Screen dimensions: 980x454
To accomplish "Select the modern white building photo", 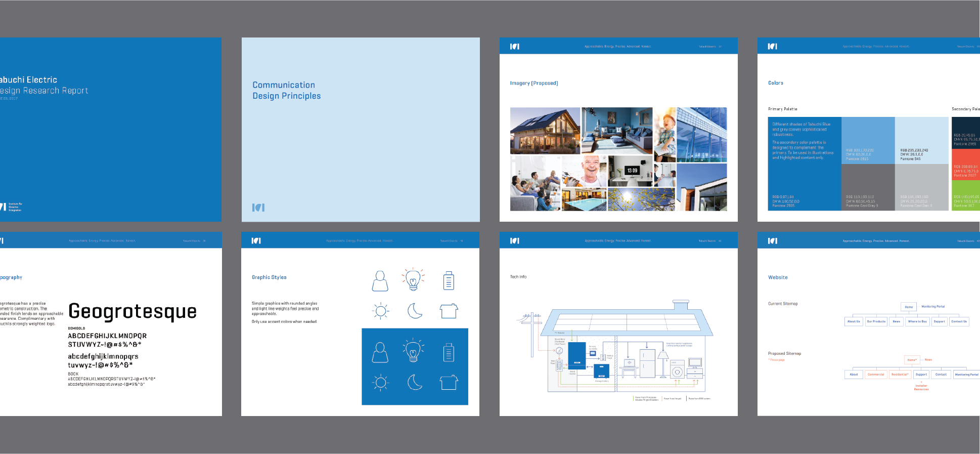I will pos(702,187).
